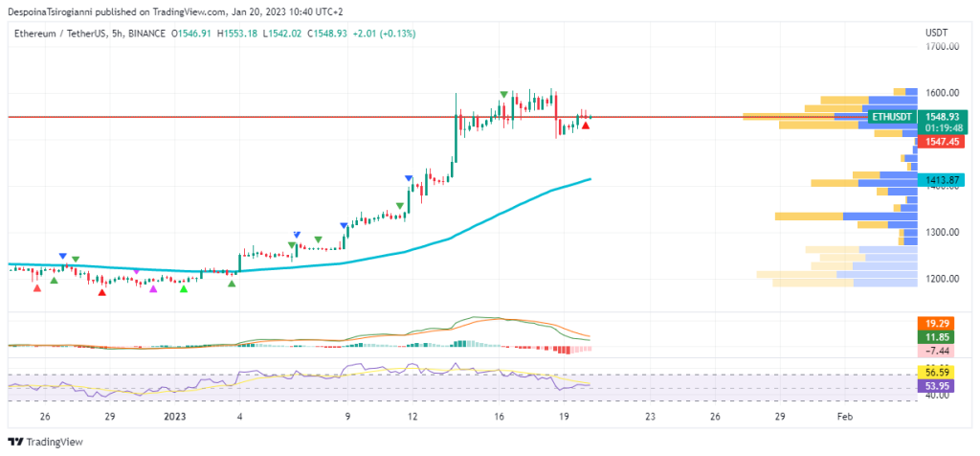
Task: Click the USDT currency label on price axis
Action: (936, 33)
